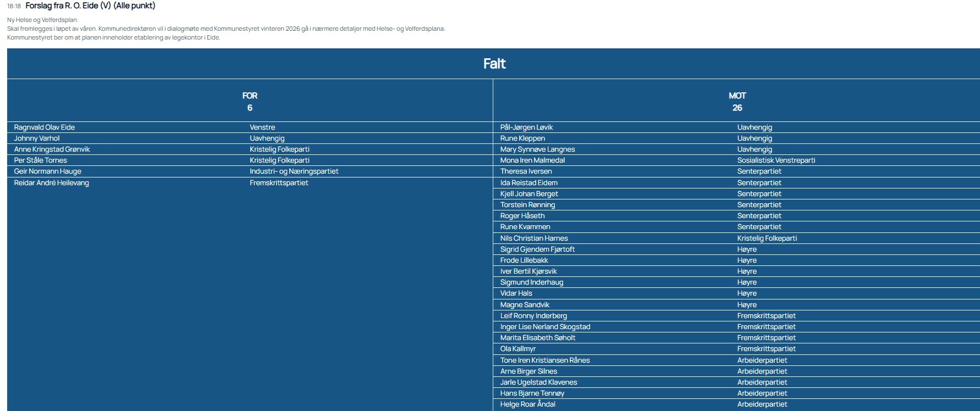Image resolution: width=980 pixels, height=411 pixels.
Task: Click the 18:18 timestamp
Action: [14, 7]
